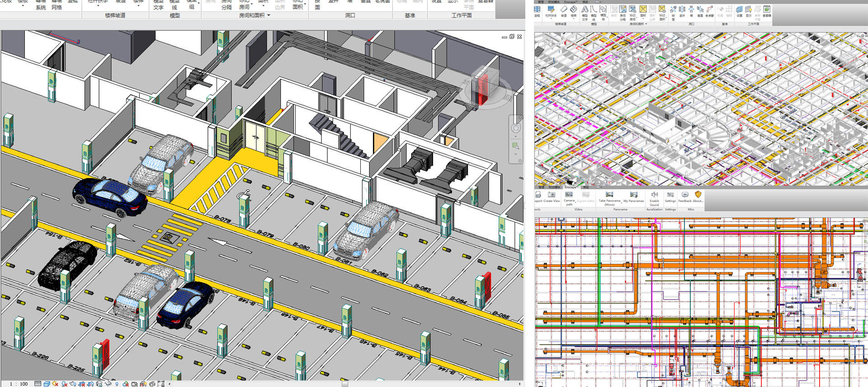Open the Enscape About shield icon
This screenshot has width=868, height=387.
pyautogui.click(x=698, y=194)
